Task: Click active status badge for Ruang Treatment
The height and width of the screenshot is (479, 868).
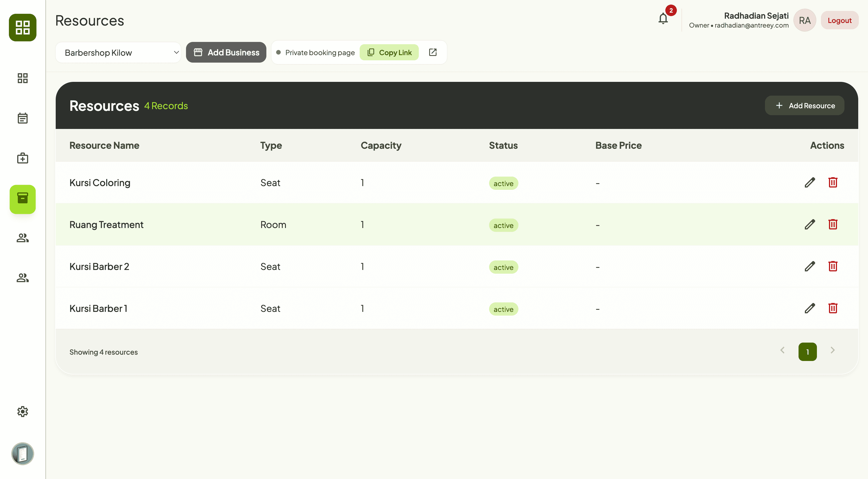Action: [x=503, y=225]
